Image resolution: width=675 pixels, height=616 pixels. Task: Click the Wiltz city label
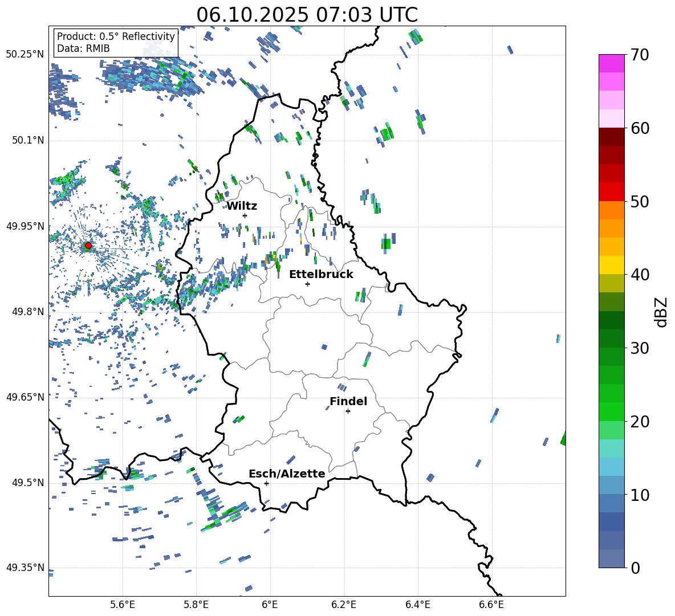click(x=242, y=206)
